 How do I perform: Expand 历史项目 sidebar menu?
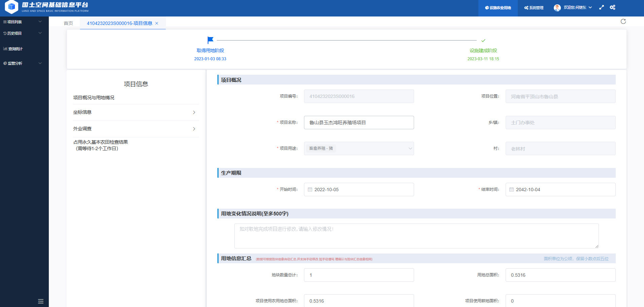(x=24, y=33)
